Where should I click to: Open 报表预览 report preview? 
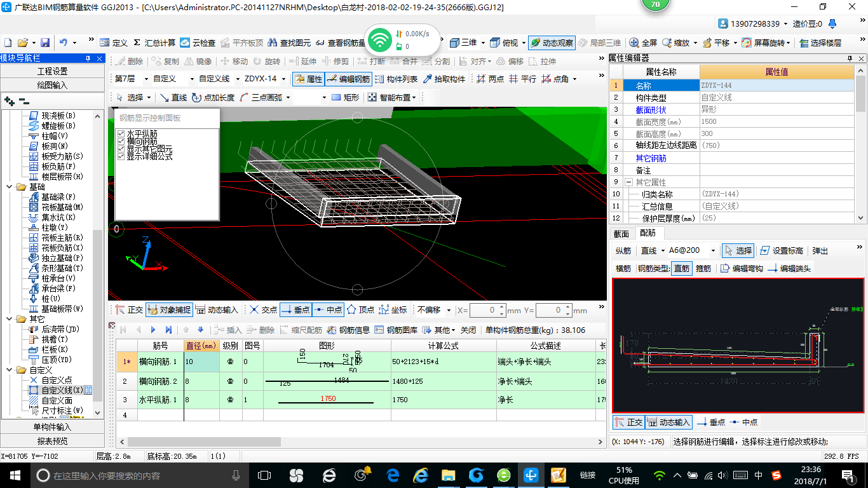(52, 441)
